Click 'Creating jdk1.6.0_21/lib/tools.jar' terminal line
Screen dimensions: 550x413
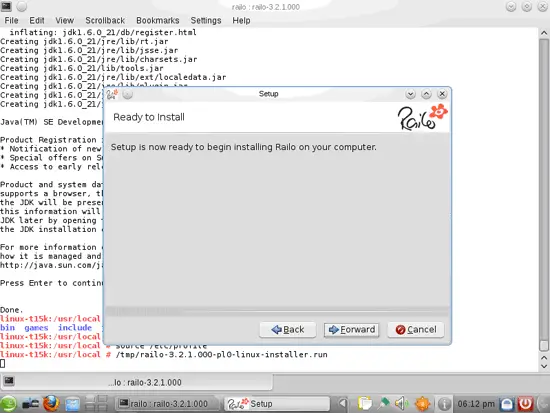(x=82, y=68)
